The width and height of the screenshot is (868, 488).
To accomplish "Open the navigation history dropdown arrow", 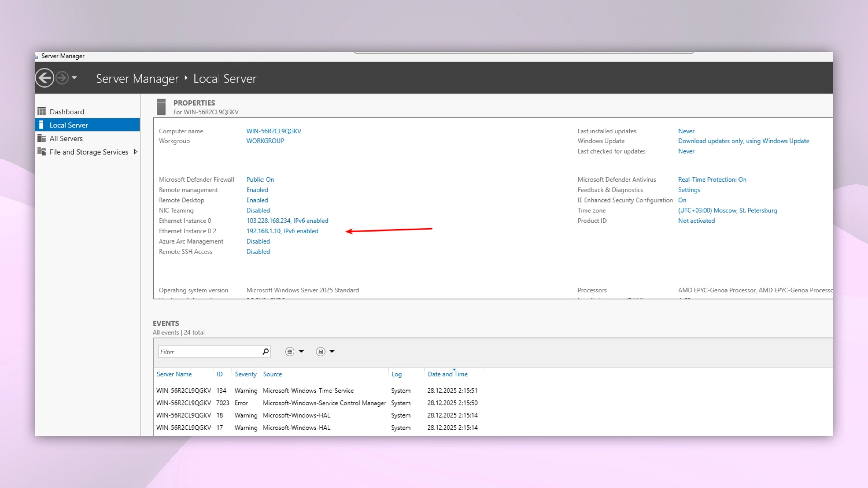I will [x=74, y=78].
